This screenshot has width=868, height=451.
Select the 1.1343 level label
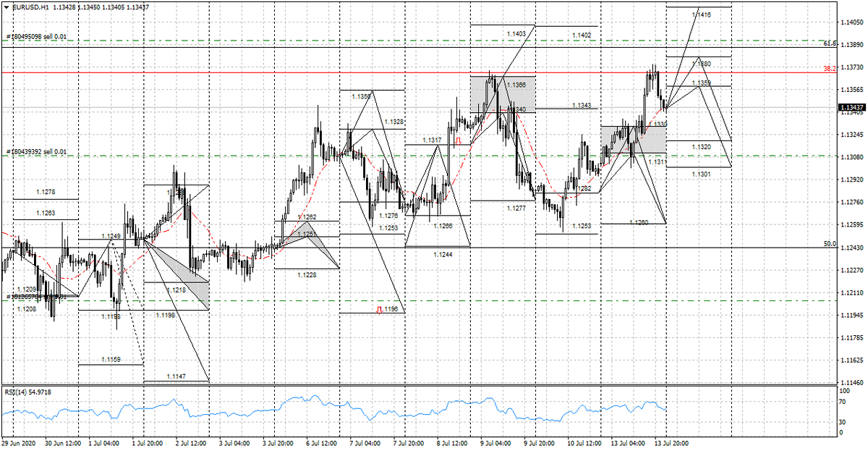pos(582,106)
